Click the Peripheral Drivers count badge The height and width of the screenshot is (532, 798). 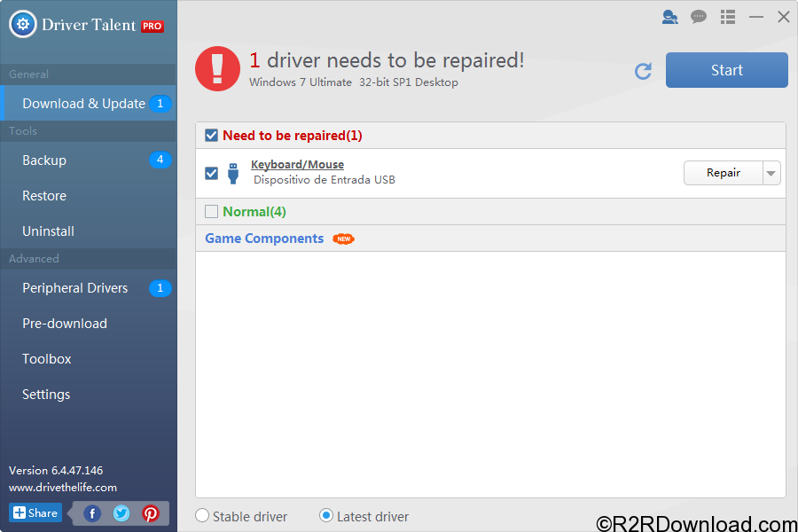click(x=160, y=288)
